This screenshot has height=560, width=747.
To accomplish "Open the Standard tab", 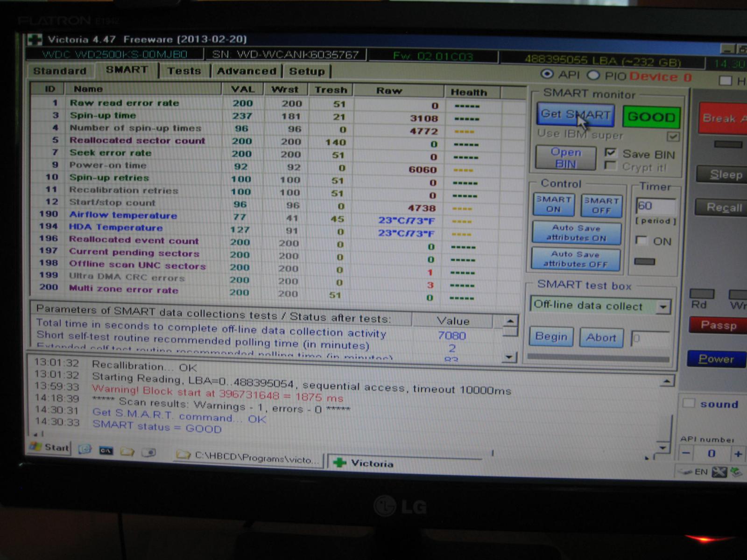I will pyautogui.click(x=60, y=71).
